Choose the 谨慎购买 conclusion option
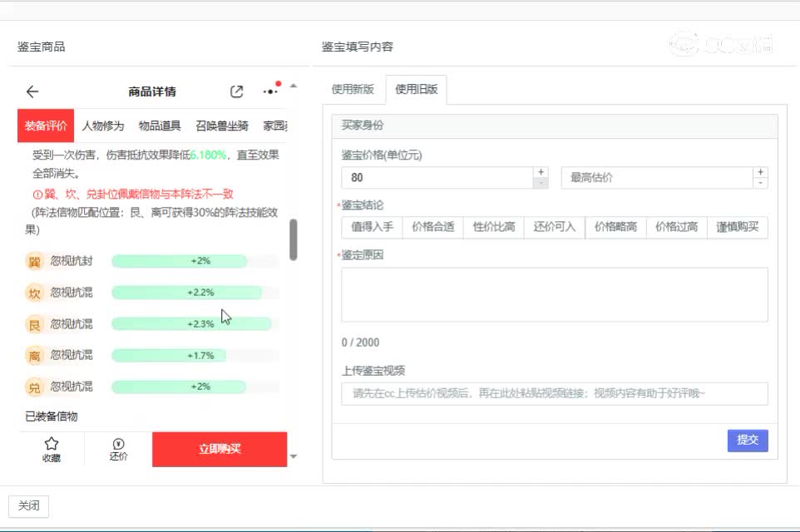Image resolution: width=800 pixels, height=532 pixels. click(x=738, y=227)
